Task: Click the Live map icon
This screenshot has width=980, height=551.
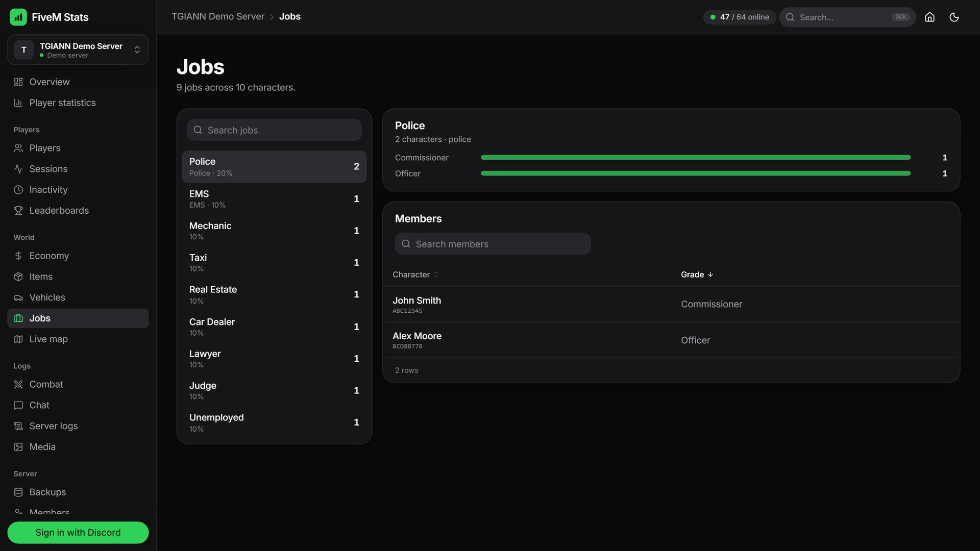Action: click(18, 339)
